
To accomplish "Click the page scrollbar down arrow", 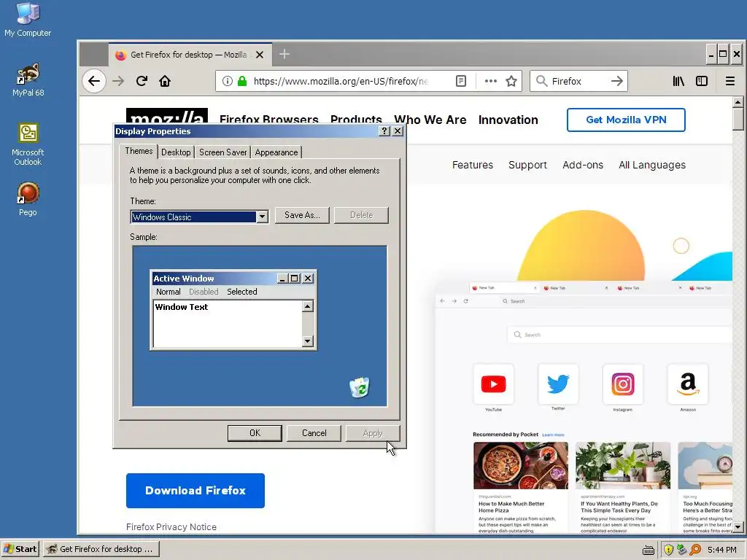I will coord(738,527).
